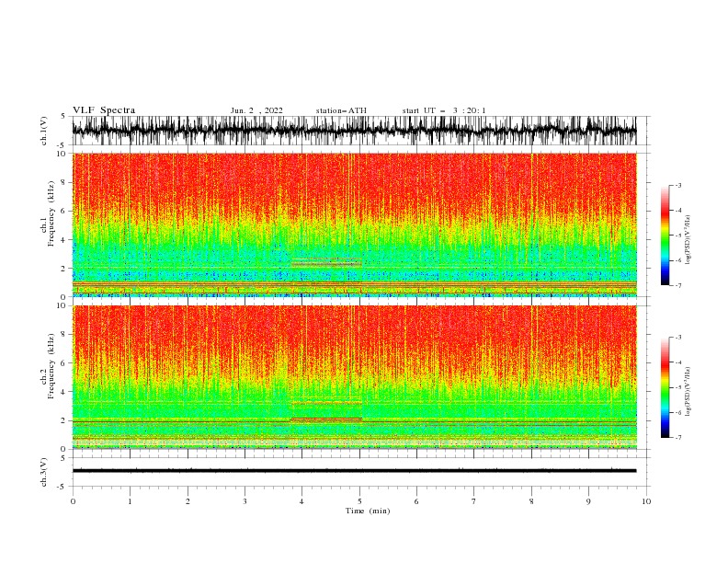Click the "10" tick on ch.1 frequency axis
The height and width of the screenshot is (563, 728).
(62, 154)
